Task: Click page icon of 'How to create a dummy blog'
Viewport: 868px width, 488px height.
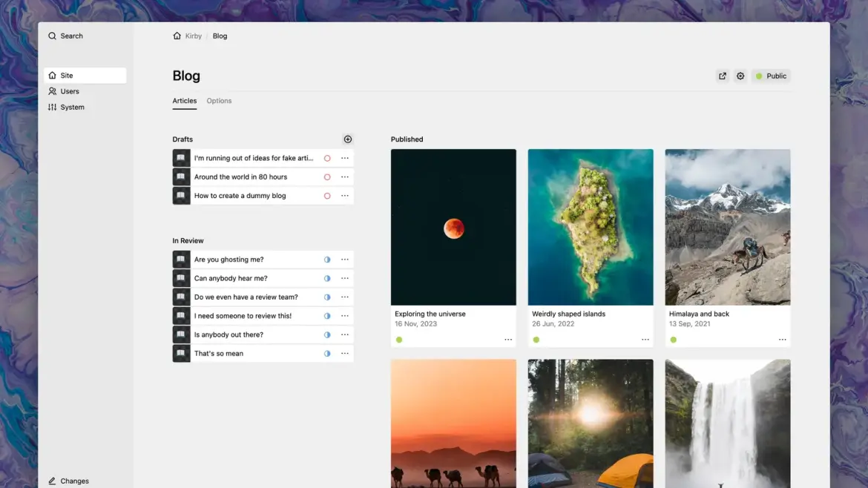Action: (x=181, y=196)
